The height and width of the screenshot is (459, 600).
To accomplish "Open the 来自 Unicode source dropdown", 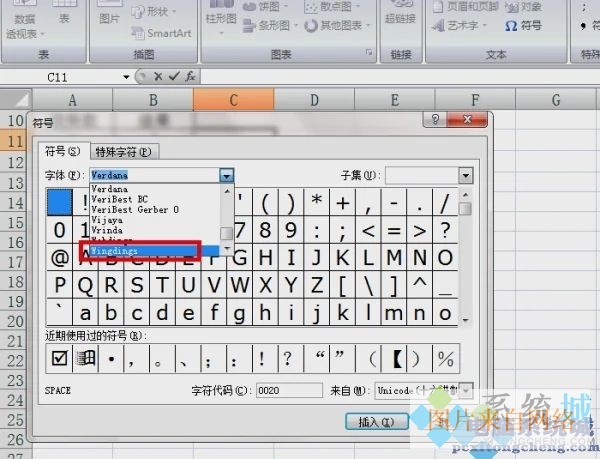I will [x=465, y=390].
